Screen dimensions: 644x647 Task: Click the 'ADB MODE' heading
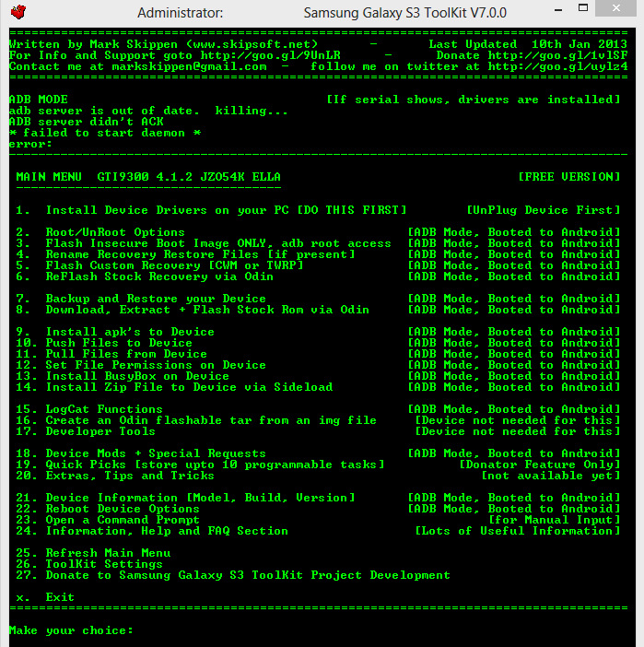tap(39, 100)
